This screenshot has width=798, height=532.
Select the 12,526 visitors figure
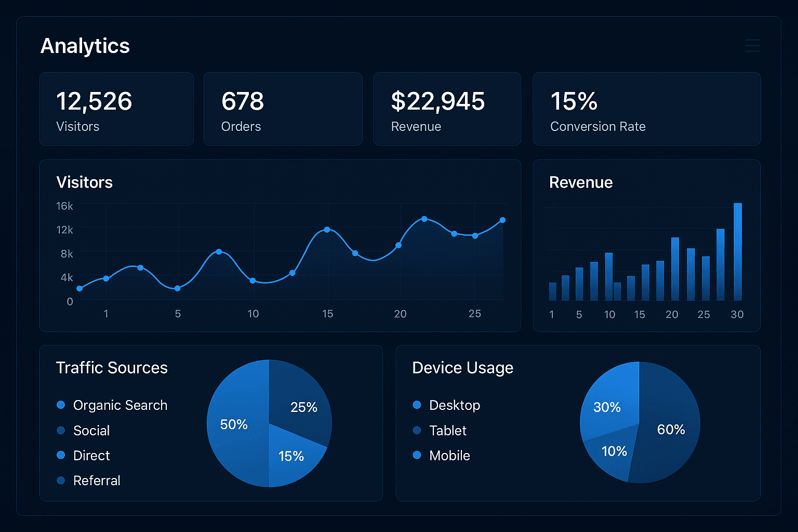coord(94,101)
